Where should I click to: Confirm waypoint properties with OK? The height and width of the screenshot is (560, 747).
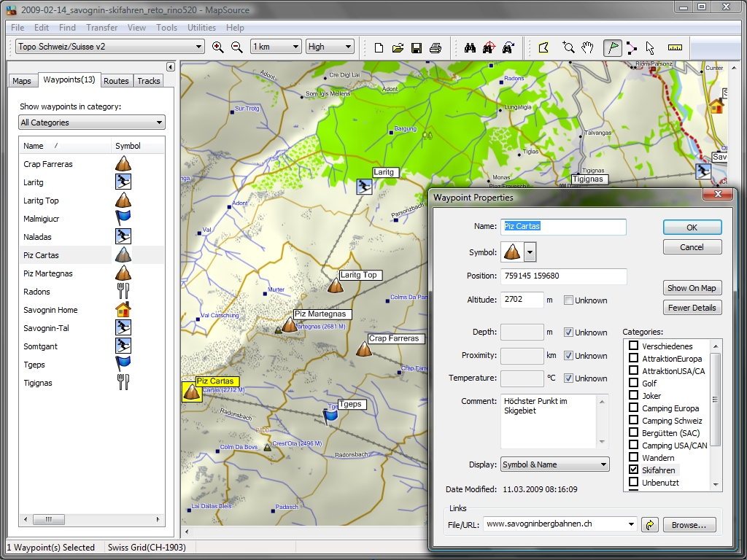(692, 227)
